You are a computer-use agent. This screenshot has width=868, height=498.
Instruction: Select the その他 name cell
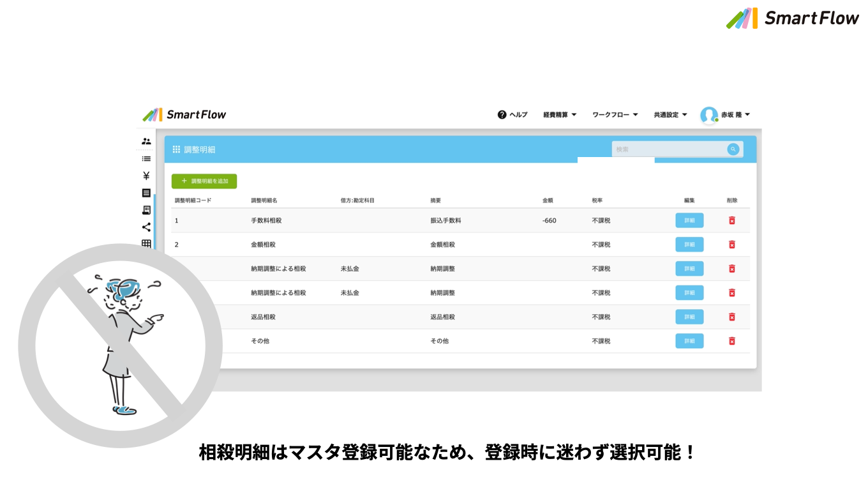point(260,341)
